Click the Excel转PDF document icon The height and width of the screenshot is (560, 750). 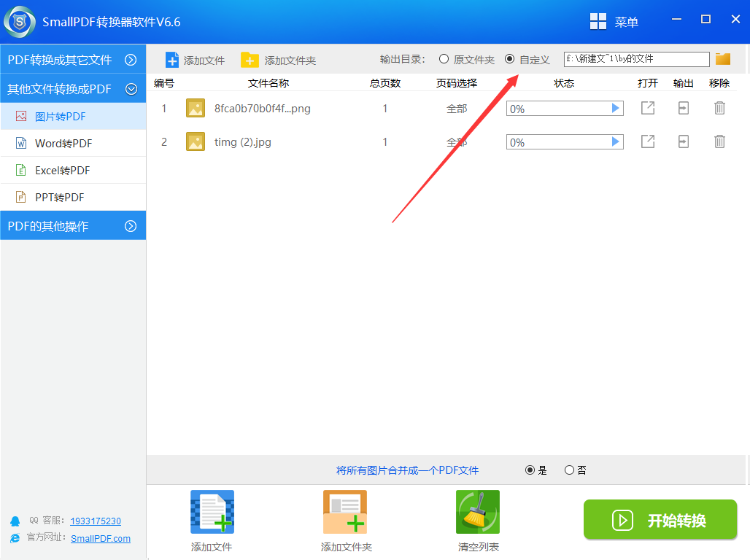point(21,170)
